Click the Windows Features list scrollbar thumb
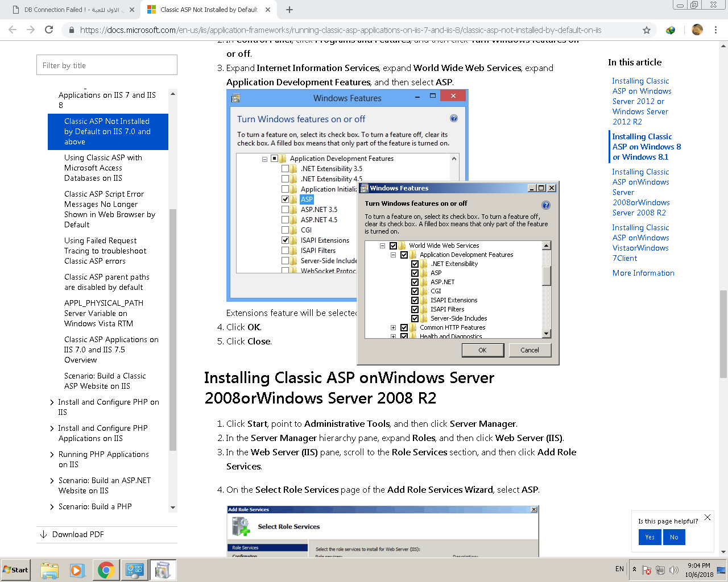 click(x=547, y=276)
